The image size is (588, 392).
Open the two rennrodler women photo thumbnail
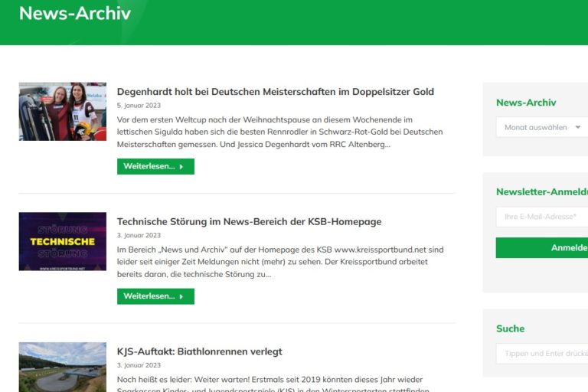pyautogui.click(x=63, y=112)
